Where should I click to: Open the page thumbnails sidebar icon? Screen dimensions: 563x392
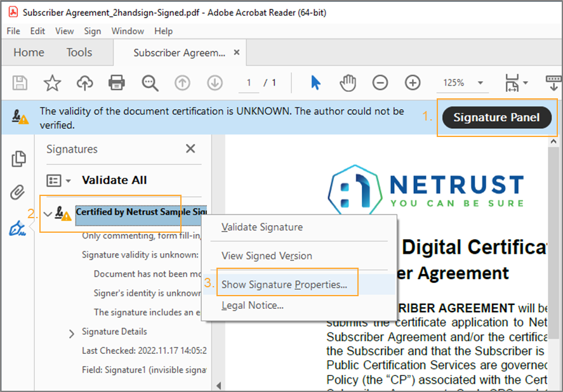(18, 159)
